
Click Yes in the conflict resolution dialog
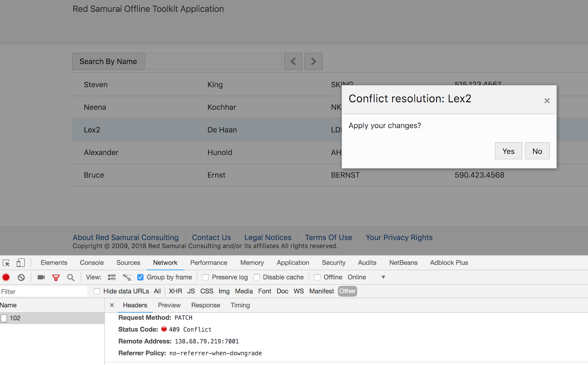tap(508, 151)
